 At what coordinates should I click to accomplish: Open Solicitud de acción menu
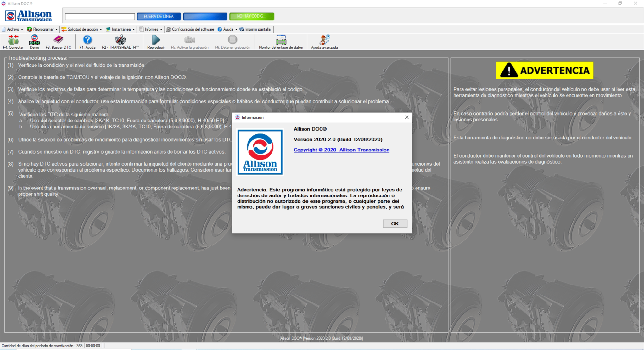pos(82,29)
